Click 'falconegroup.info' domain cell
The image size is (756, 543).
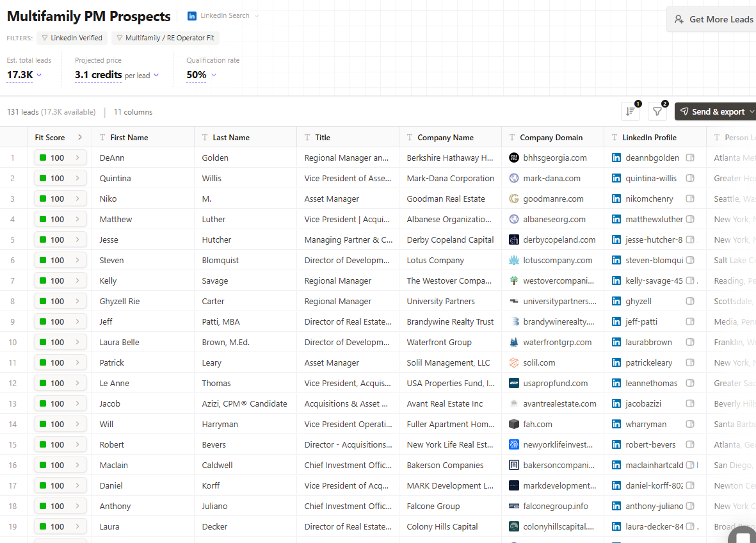[552, 506]
